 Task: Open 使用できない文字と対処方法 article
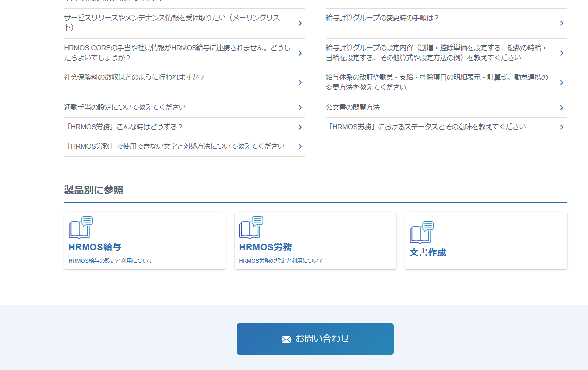pos(175,146)
